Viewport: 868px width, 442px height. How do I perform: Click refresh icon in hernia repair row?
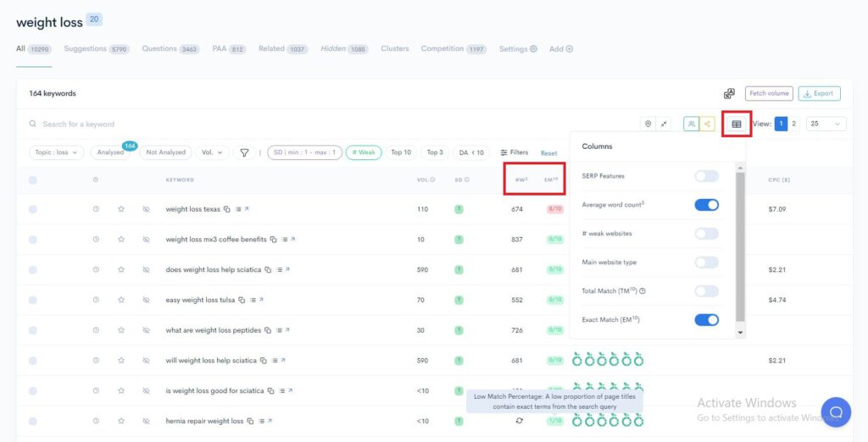coord(520,421)
